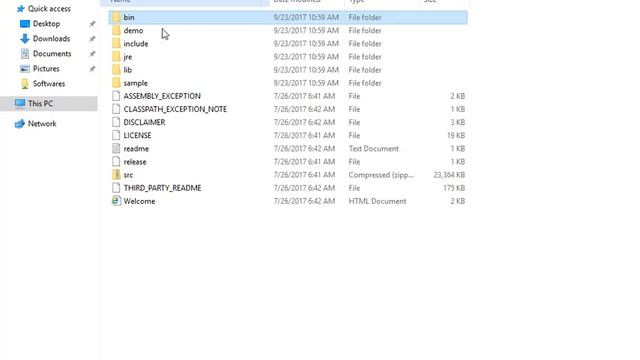640x360 pixels.
Task: Click the readme text document icon
Action: pos(116,149)
